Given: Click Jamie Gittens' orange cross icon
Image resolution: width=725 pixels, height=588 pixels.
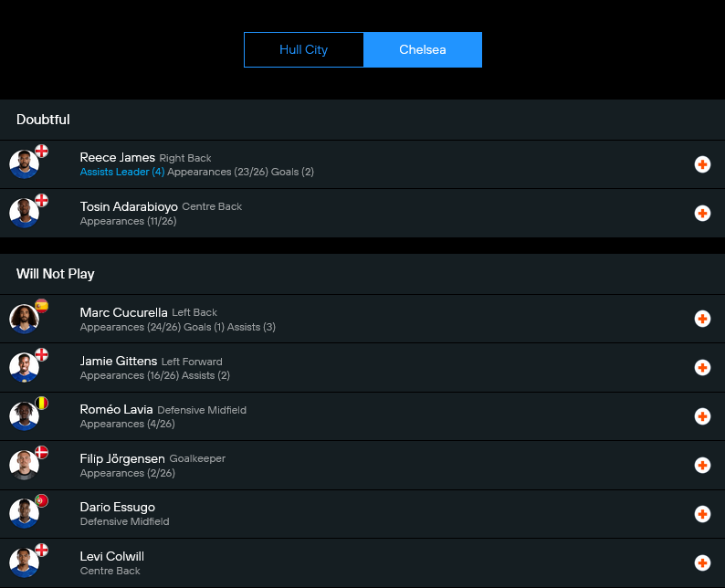Looking at the screenshot, I should point(702,368).
